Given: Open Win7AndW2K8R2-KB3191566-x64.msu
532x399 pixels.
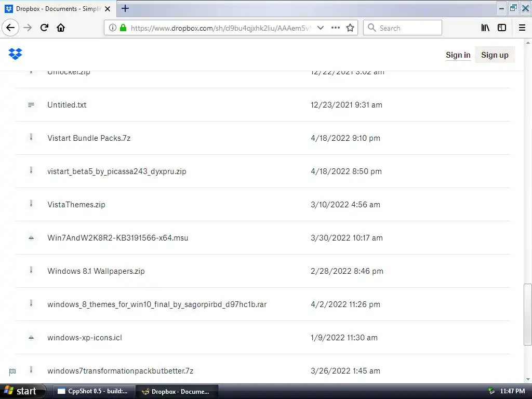Looking at the screenshot, I should coord(118,238).
